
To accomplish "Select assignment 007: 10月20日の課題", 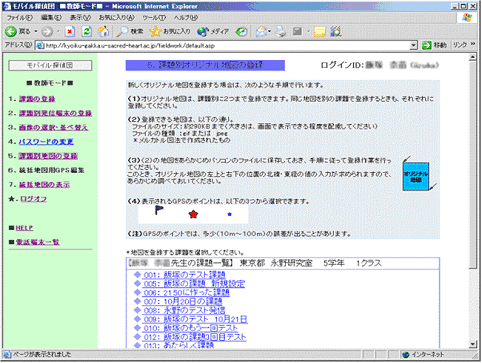I will [x=183, y=302].
